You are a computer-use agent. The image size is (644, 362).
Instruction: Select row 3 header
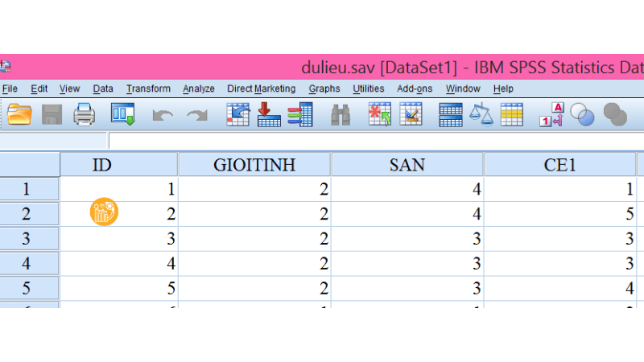[29, 239]
